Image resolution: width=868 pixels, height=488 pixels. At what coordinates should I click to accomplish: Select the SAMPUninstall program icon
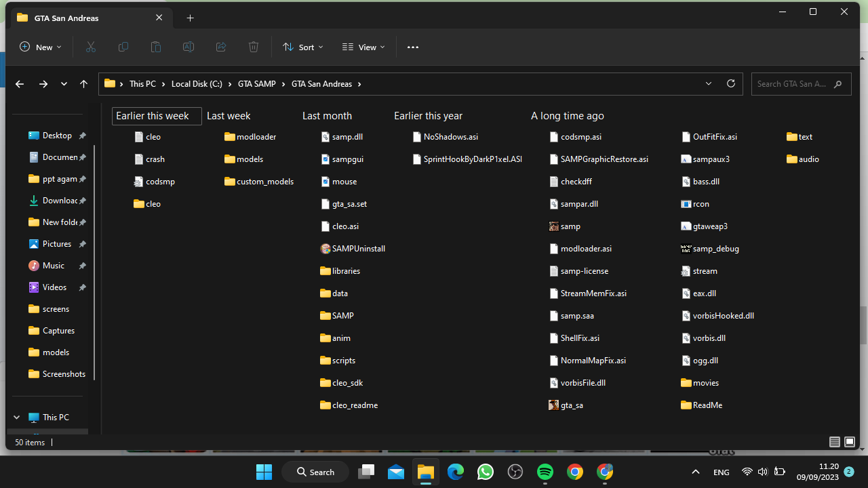point(325,249)
